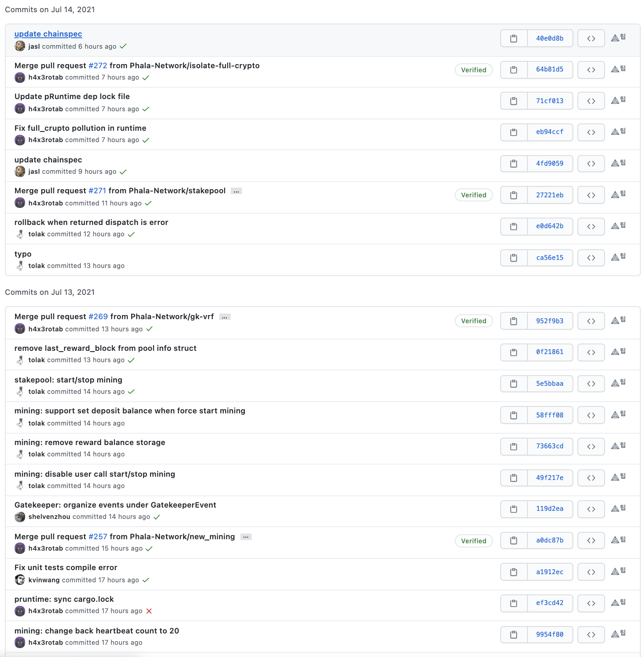
Task: Browse files at commit ef3cd42
Action: pyautogui.click(x=591, y=603)
